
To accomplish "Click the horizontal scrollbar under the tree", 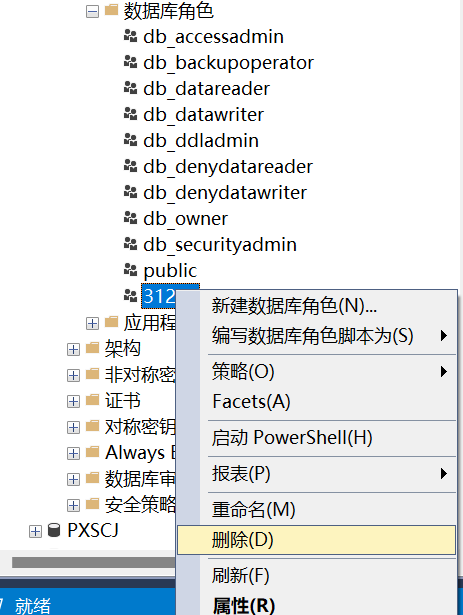I will pos(93,562).
